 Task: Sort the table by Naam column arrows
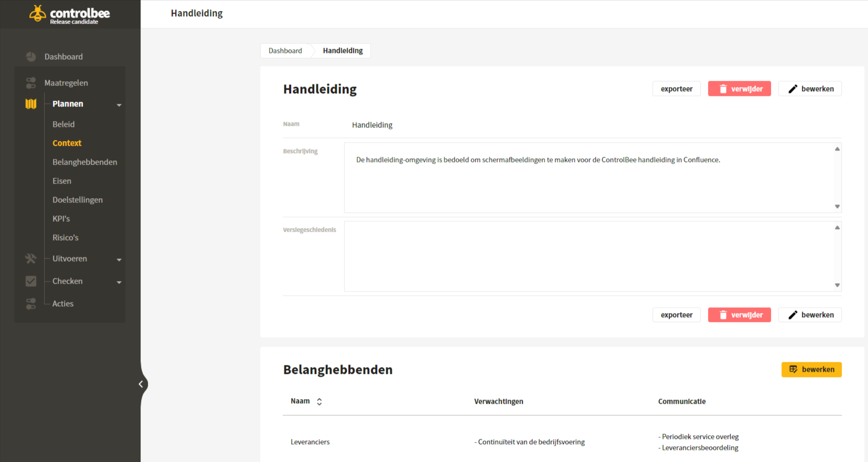click(x=319, y=402)
